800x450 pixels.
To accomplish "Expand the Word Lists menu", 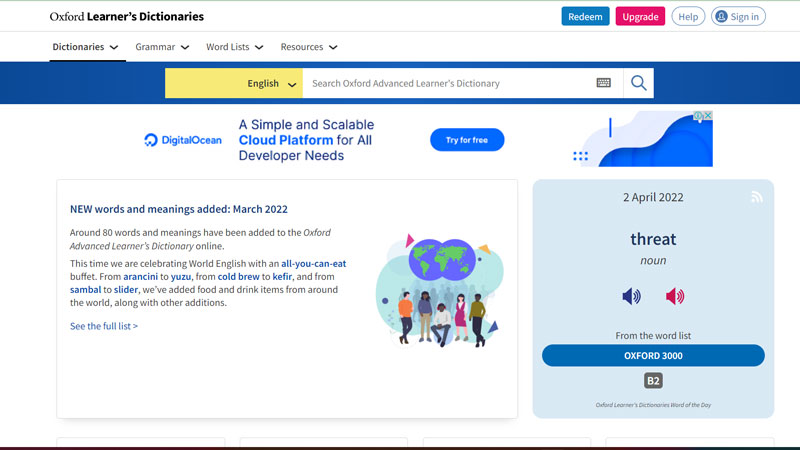I will [x=235, y=47].
